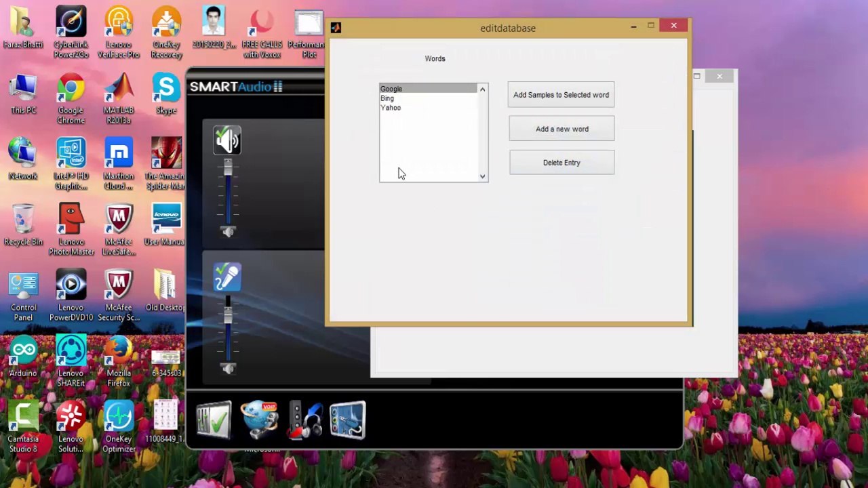Launch The Amazing Spider-Man game icon
This screenshot has width=868, height=488.
165,164
